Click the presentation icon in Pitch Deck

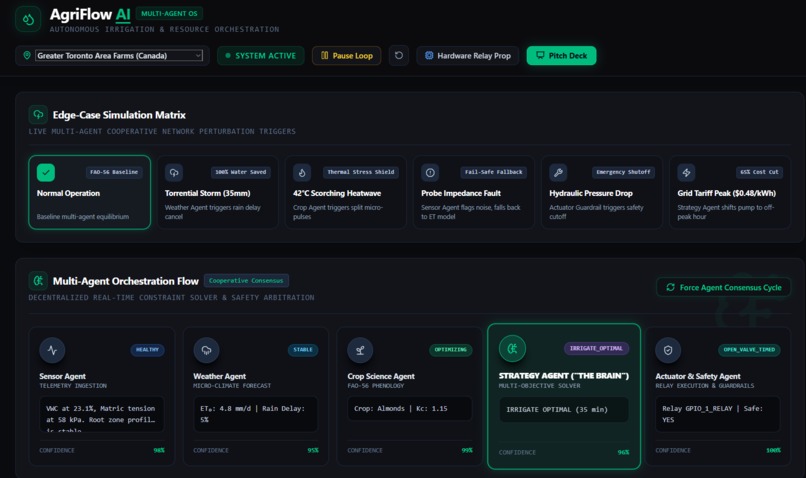coord(540,55)
